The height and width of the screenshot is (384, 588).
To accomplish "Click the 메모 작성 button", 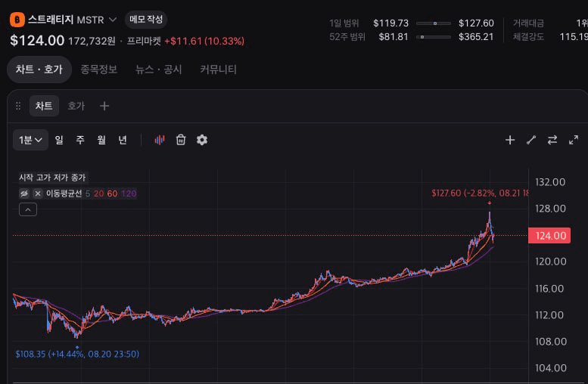I will click(146, 20).
